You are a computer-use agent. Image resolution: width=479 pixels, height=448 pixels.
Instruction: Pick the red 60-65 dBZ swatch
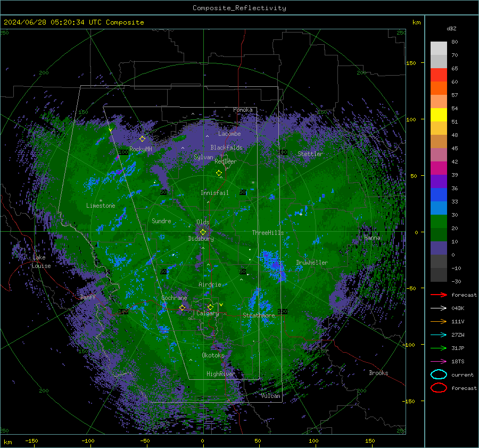pyautogui.click(x=439, y=75)
